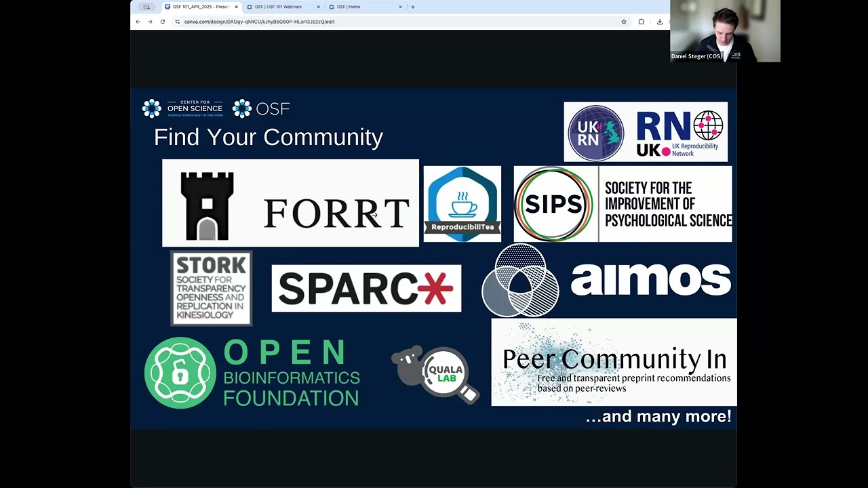Viewport: 868px width, 488px height.
Task: Select the STORK kinesiology society logo
Action: (211, 288)
